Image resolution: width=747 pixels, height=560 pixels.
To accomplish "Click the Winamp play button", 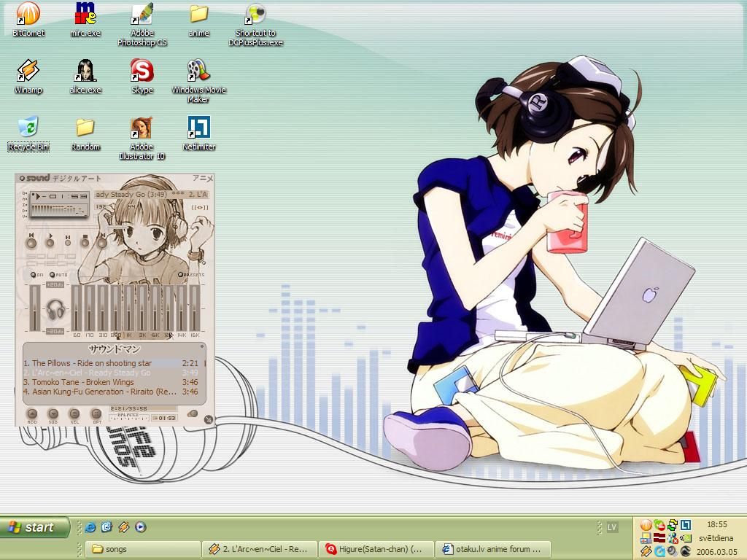I will (x=50, y=241).
